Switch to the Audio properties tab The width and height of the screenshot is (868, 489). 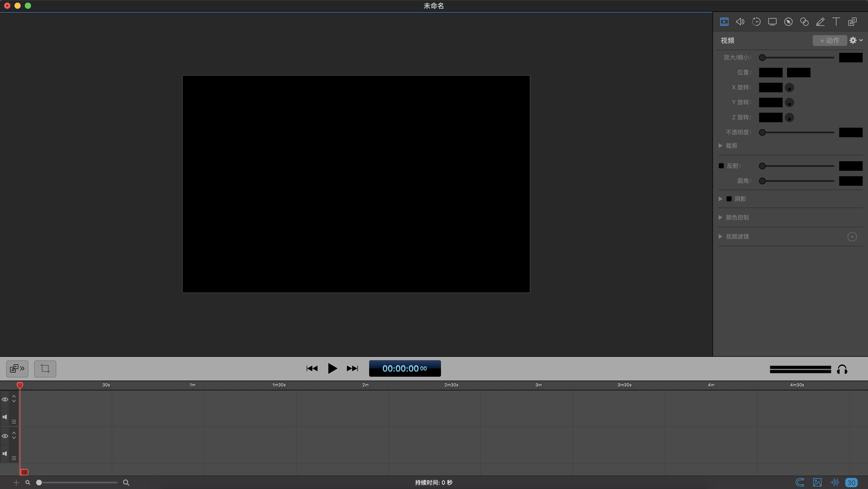740,22
